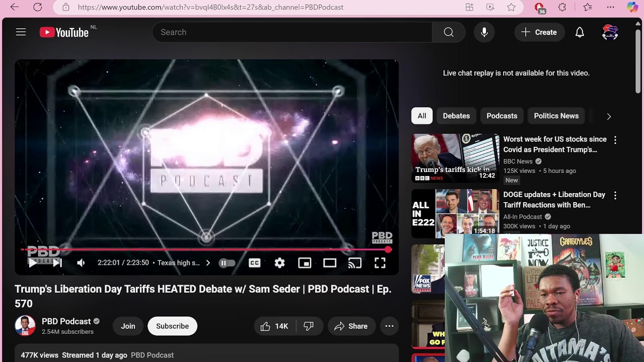Go back with the browser back arrow
644x362 pixels.
[14, 7]
